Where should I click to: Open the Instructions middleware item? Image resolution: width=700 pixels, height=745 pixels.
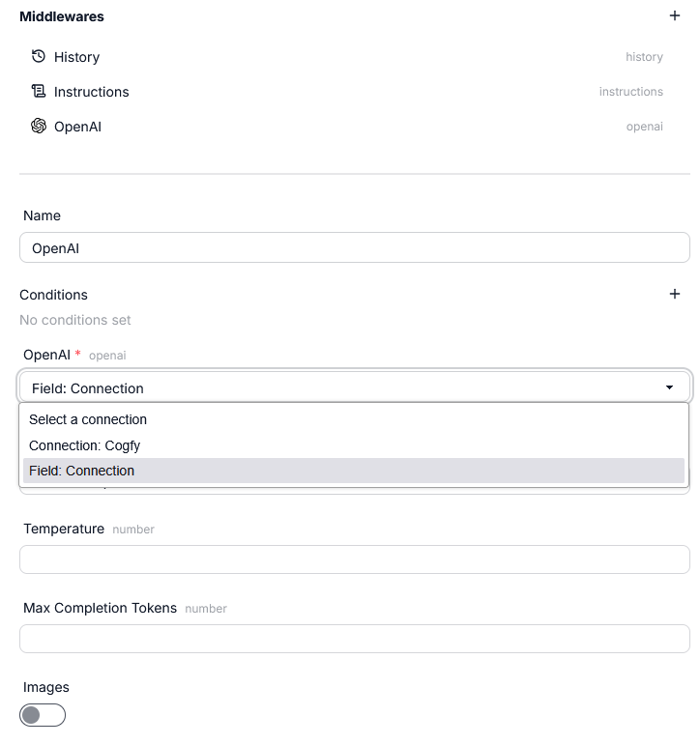point(347,92)
